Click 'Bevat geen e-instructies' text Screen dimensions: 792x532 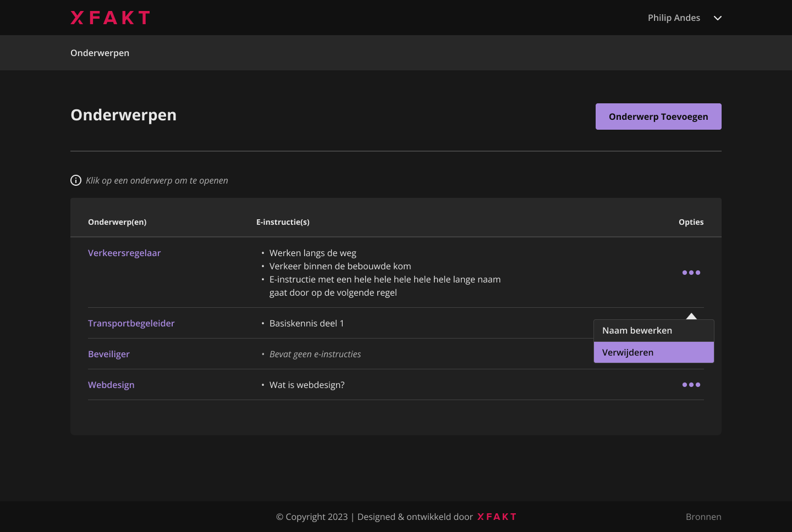tap(315, 354)
